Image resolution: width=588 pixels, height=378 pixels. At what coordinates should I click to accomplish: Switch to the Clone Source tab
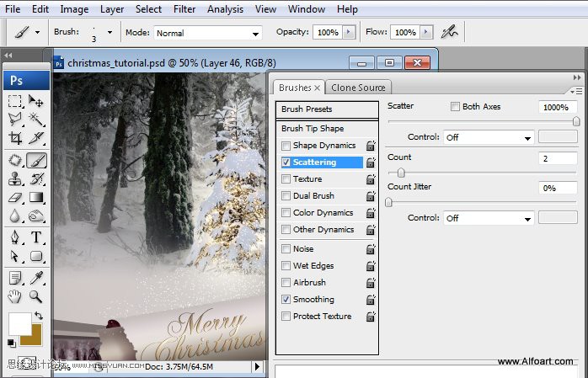coord(358,88)
